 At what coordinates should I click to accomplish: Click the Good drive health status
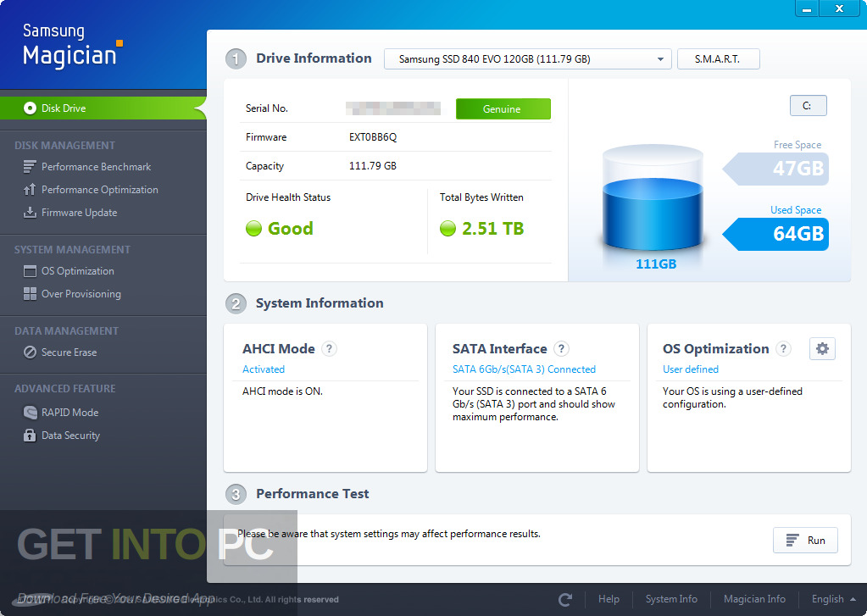click(x=291, y=229)
